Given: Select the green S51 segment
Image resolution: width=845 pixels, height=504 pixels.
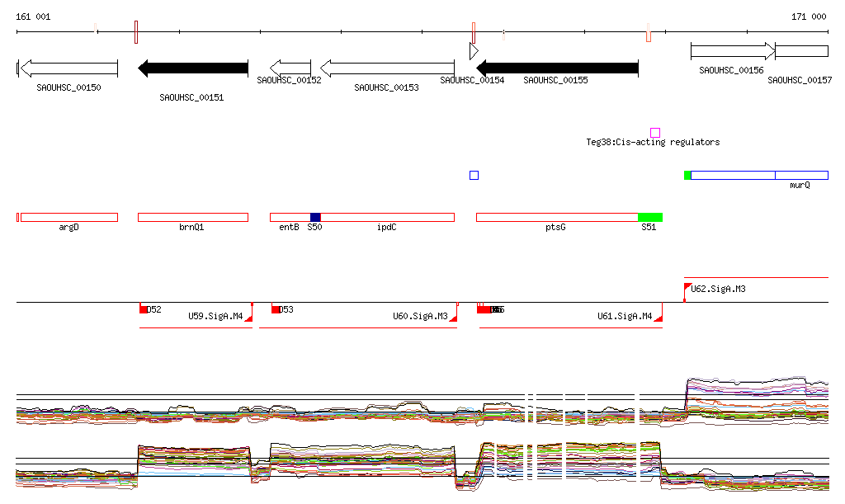Looking at the screenshot, I should (650, 218).
